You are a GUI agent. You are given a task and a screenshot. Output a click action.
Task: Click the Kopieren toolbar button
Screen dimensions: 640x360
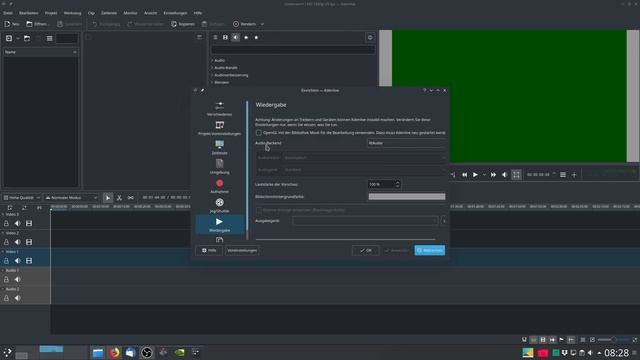tap(183, 24)
